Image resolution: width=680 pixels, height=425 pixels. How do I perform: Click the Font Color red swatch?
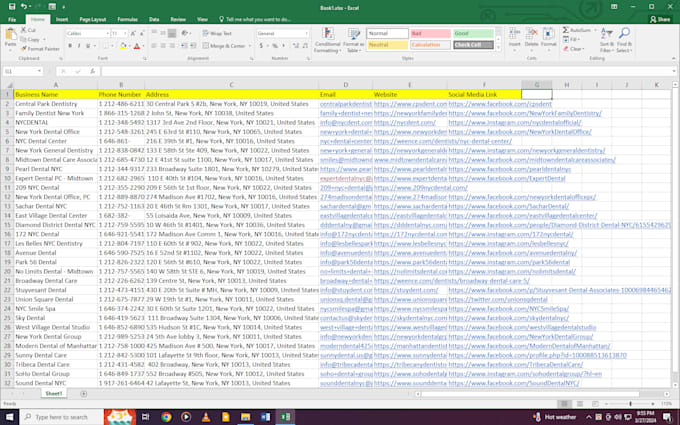(137, 46)
